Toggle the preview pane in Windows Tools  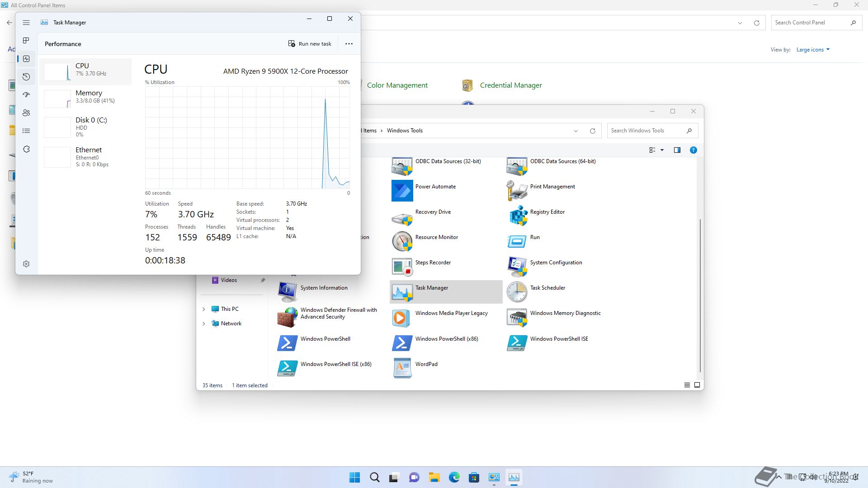pyautogui.click(x=677, y=150)
